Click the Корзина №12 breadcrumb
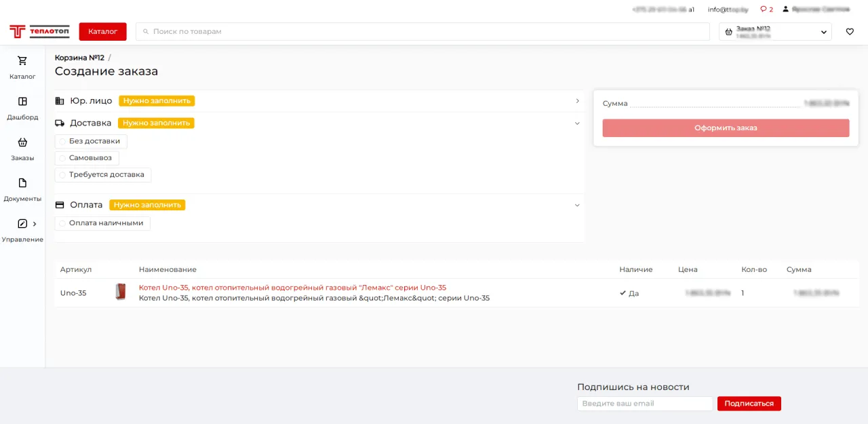 tap(79, 58)
